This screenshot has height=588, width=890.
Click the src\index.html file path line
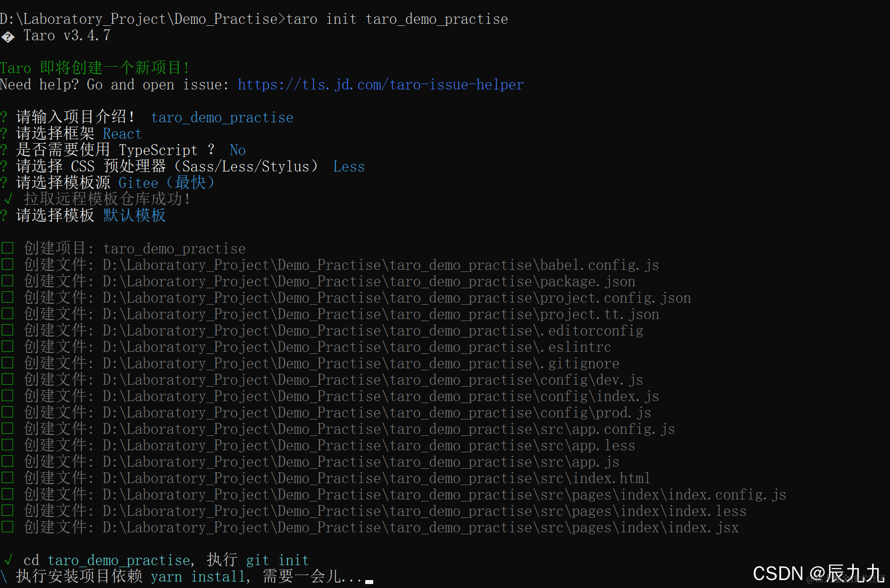[x=337, y=478]
